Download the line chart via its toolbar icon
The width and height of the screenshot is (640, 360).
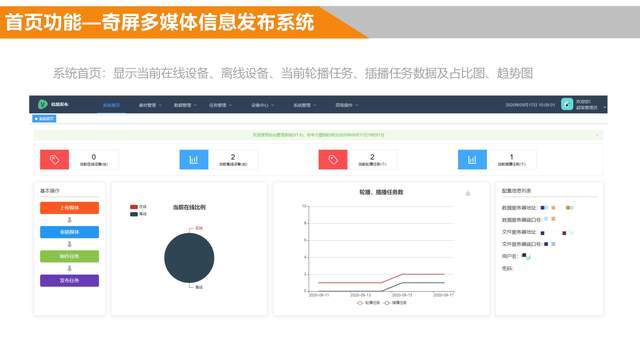[x=468, y=193]
